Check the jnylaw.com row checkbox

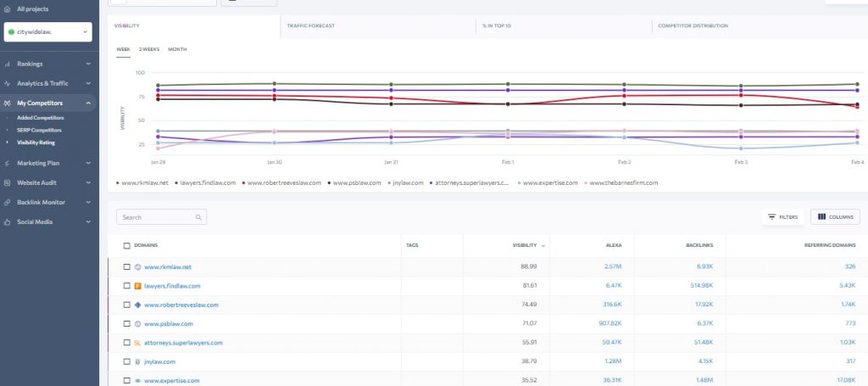point(127,361)
